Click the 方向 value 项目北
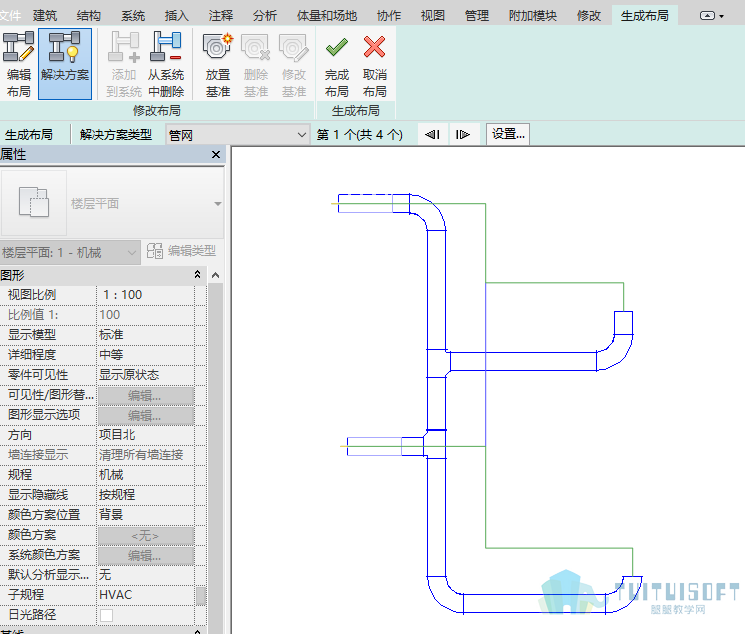This screenshot has width=745, height=634. point(145,434)
